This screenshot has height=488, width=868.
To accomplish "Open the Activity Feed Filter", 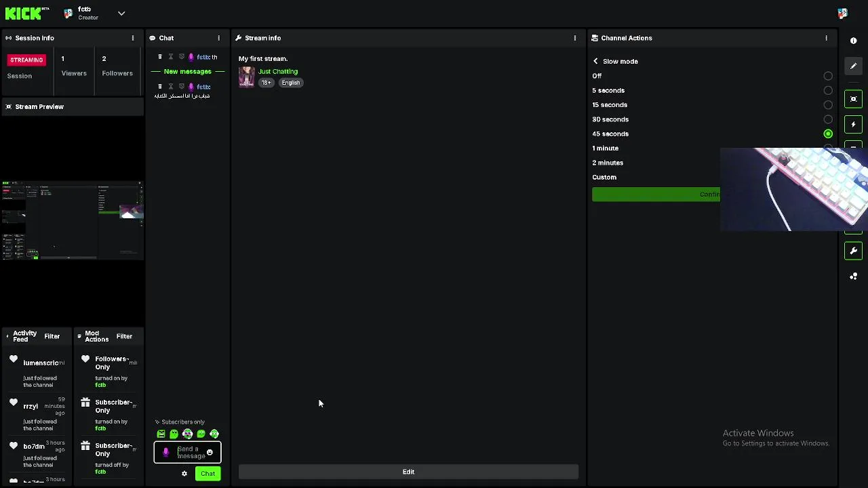I will [x=52, y=336].
